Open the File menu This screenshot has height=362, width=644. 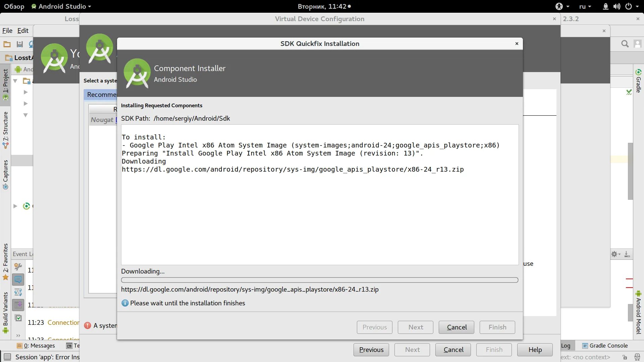(7, 31)
